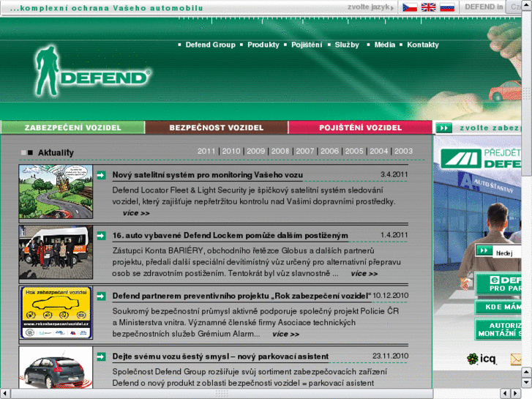This screenshot has height=399, width=532.
Task: Click green arrow beside Defend Lock article
Action: click(x=101, y=236)
